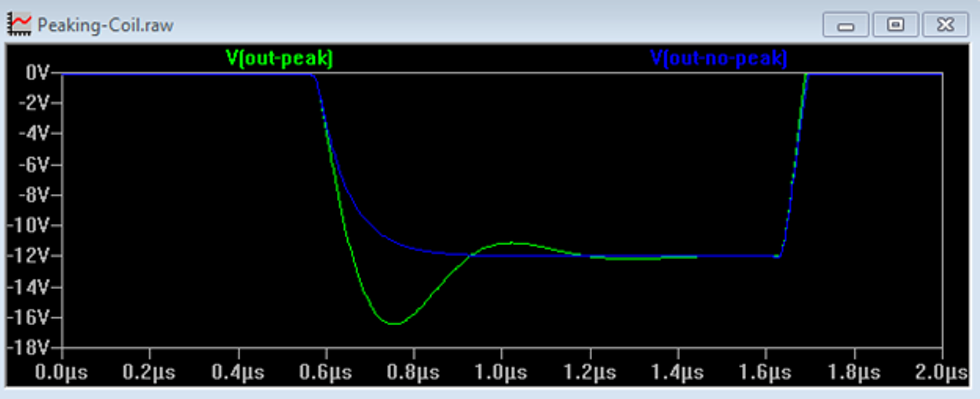This screenshot has width=980, height=399.
Task: Close the Peaking-Coil.raw waveform window
Action: [945, 25]
